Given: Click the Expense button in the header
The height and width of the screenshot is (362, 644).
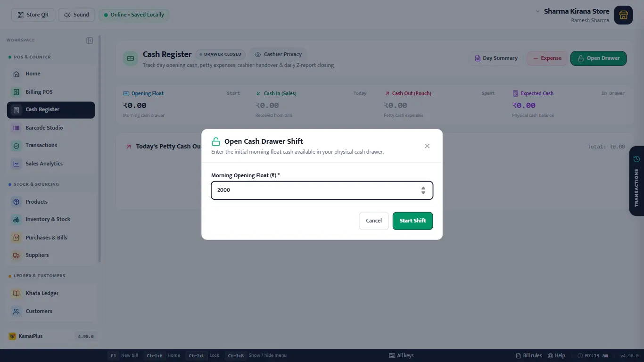Looking at the screenshot, I should click(x=547, y=58).
